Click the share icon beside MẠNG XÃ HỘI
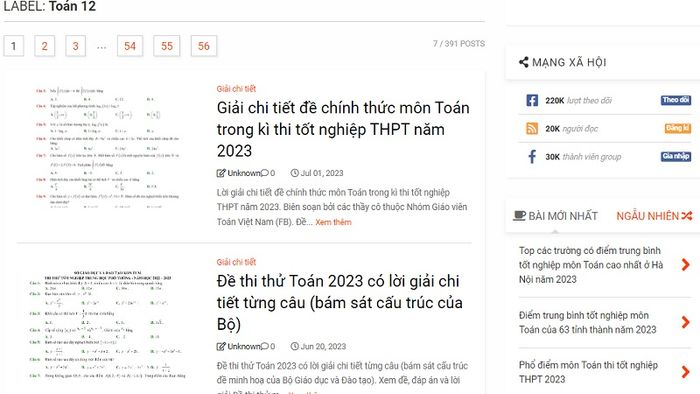 pyautogui.click(x=524, y=62)
